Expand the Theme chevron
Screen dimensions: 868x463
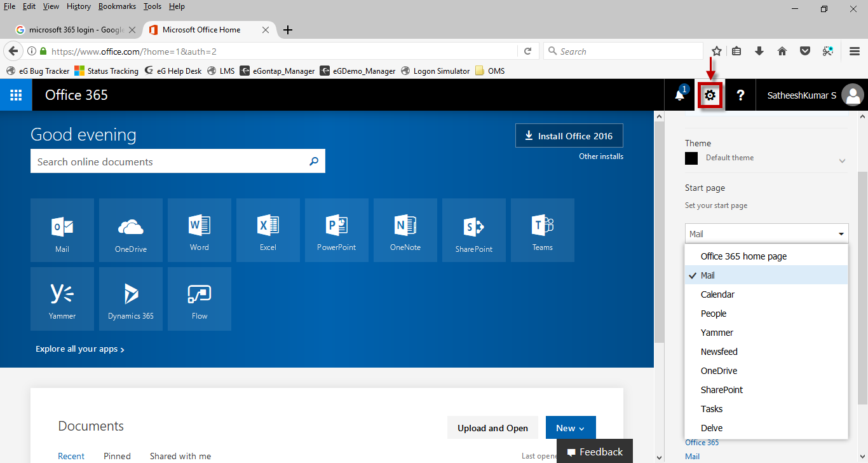842,161
